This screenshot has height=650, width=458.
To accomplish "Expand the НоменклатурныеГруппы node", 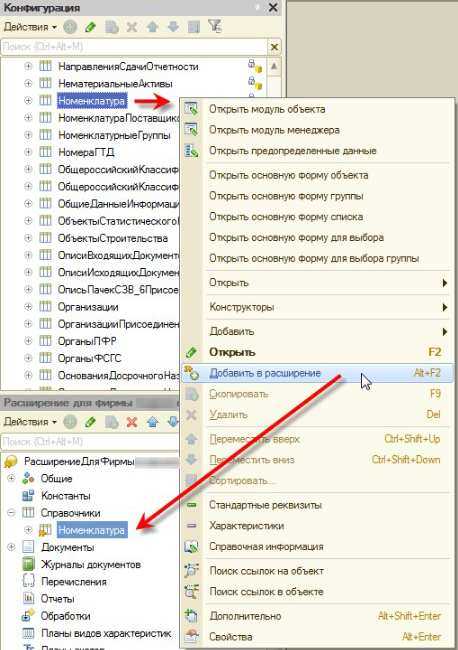I will 28,135.
